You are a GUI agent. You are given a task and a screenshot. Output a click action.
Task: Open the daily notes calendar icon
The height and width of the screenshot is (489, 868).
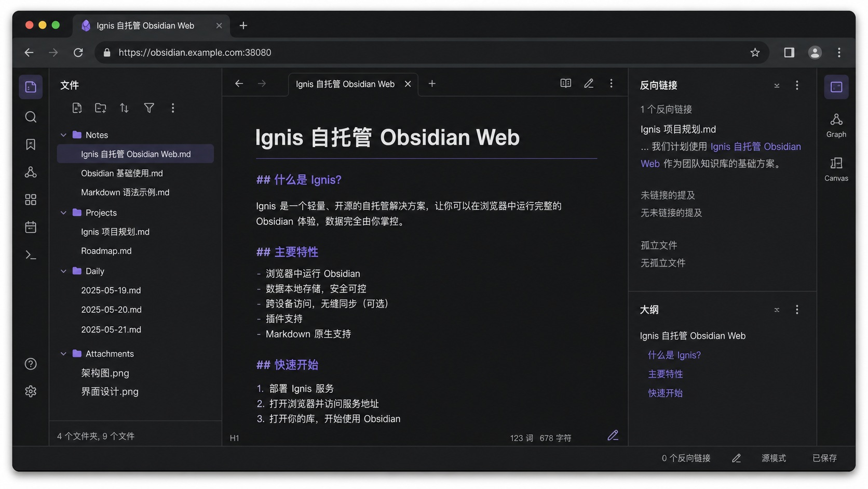pyautogui.click(x=31, y=227)
